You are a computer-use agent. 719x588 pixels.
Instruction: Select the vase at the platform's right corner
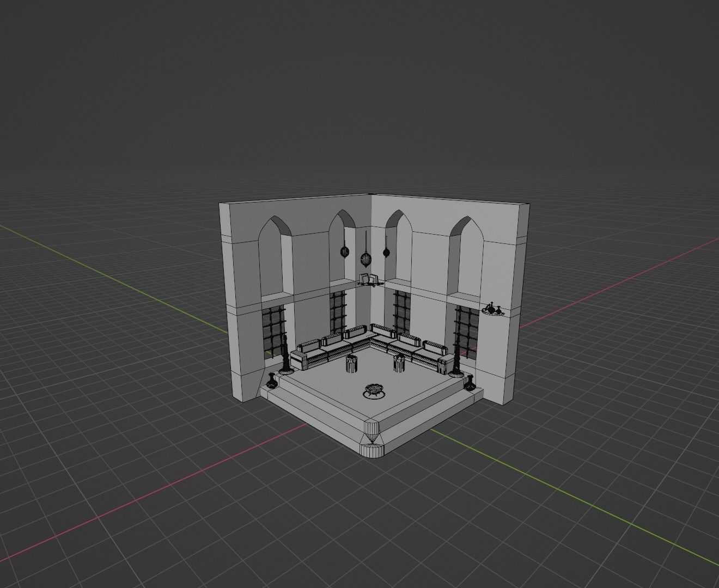(x=471, y=382)
